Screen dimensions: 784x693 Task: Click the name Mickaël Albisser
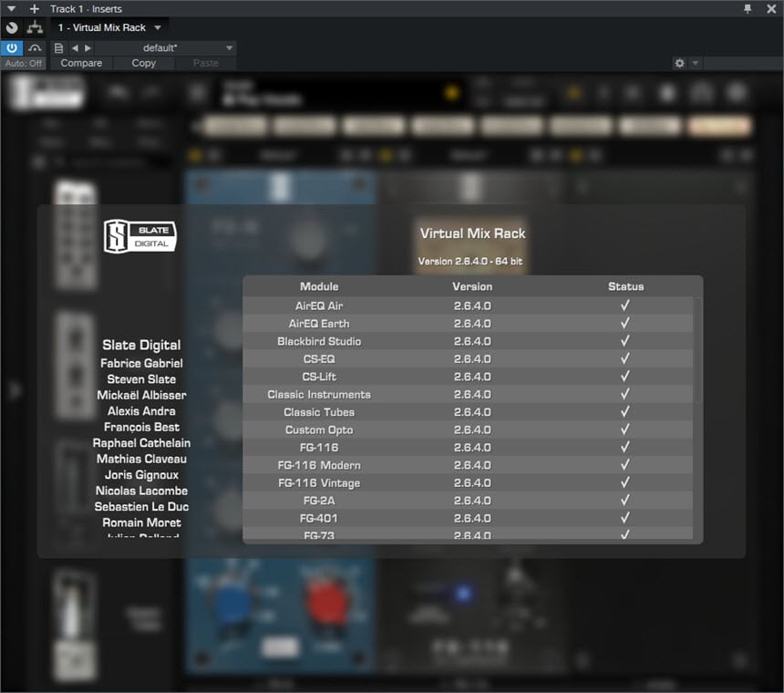[x=141, y=395]
